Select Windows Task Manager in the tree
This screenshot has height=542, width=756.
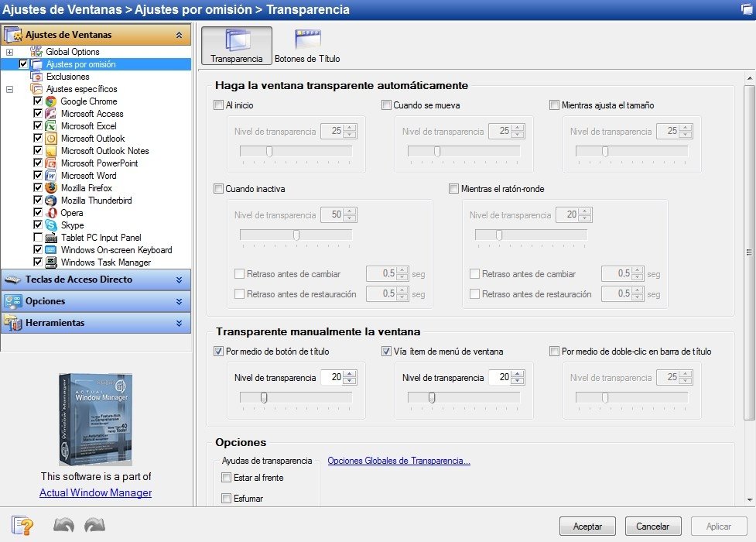click(x=104, y=262)
